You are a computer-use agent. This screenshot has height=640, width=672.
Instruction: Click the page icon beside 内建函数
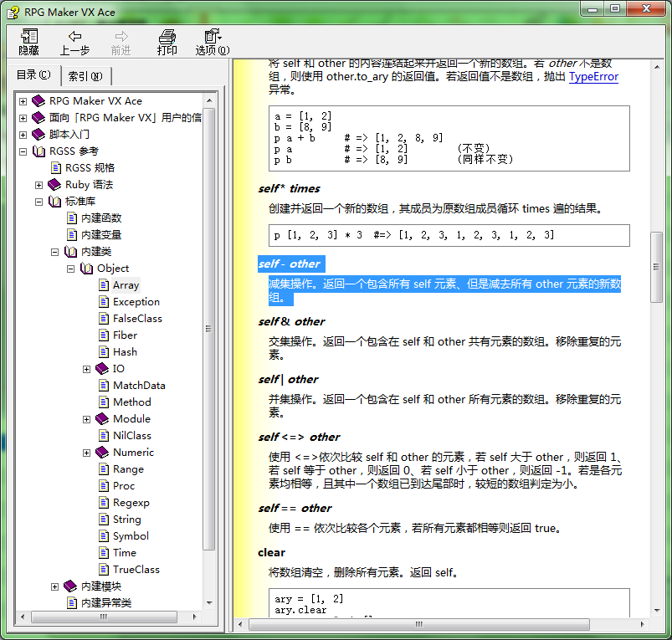(72, 218)
